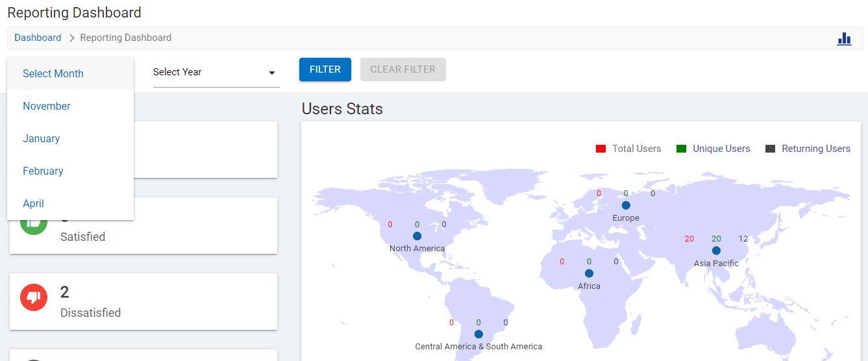
Task: Choose Select Month option in dropdown list
Action: click(70, 74)
